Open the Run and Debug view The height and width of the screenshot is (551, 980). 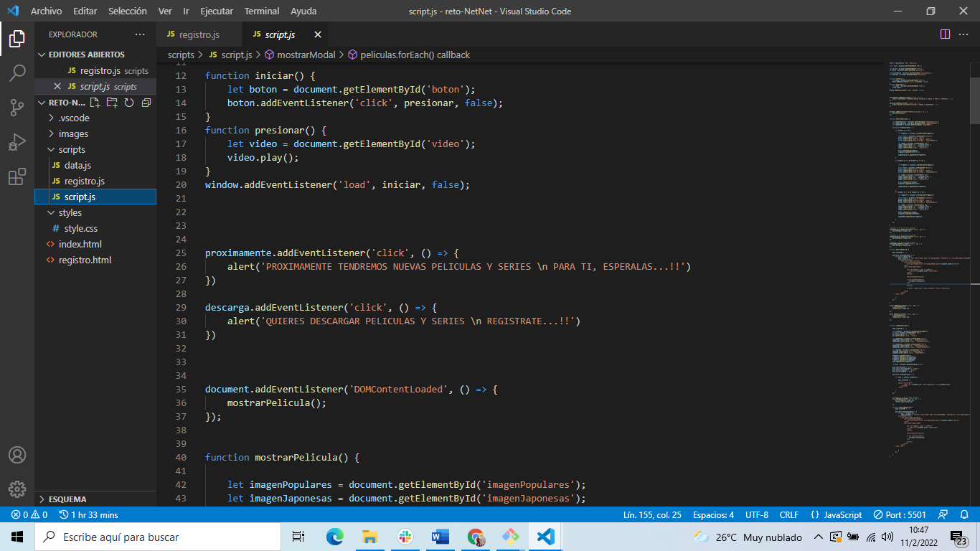[x=17, y=142]
